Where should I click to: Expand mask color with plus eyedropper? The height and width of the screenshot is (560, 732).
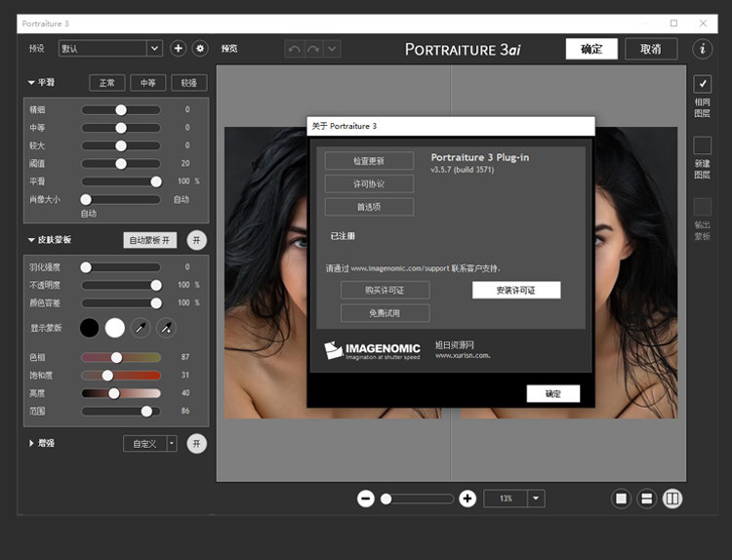point(166,328)
